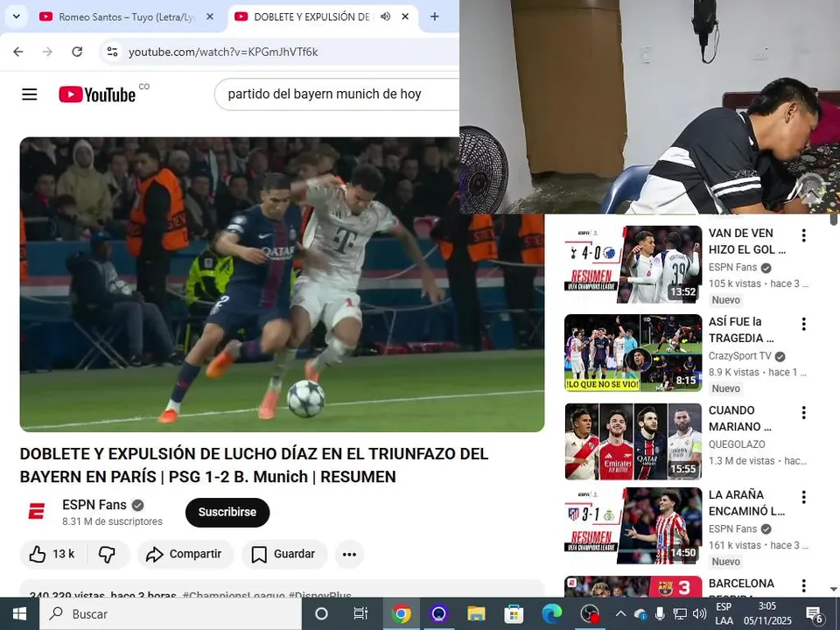Open the ASÍ FUE la TRAGEDIA video title
Viewport: 840px width, 630px height.
pyautogui.click(x=742, y=330)
